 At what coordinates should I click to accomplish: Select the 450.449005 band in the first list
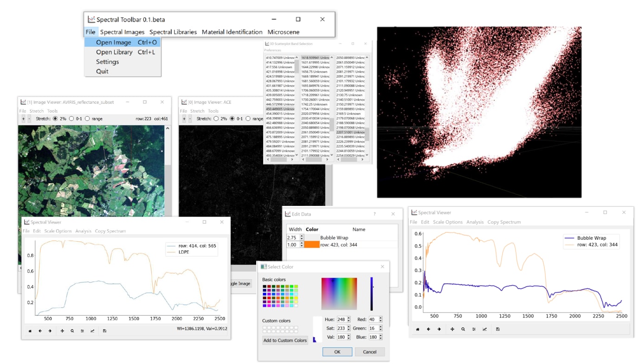coord(280,109)
